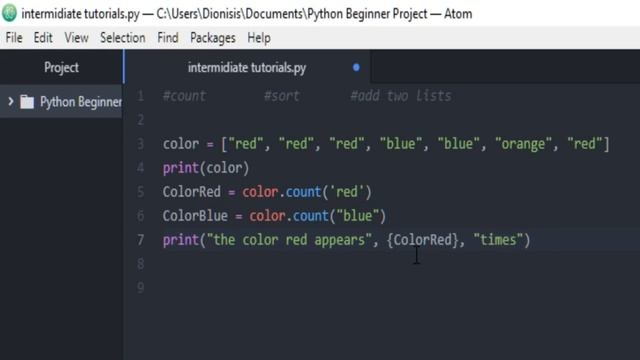
Task: Select the intermidiate tutorials.py tab
Action: [x=247, y=67]
